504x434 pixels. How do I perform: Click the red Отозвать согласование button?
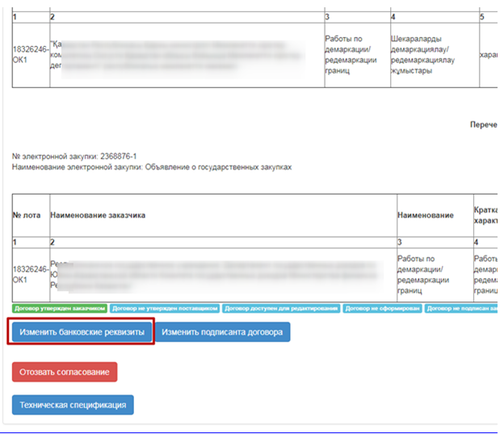coord(65,372)
